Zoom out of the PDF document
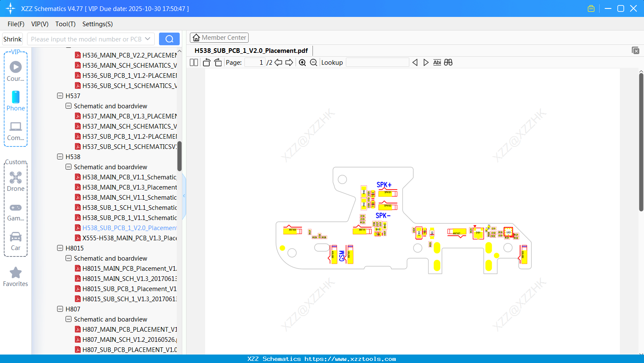644x363 pixels. (313, 62)
